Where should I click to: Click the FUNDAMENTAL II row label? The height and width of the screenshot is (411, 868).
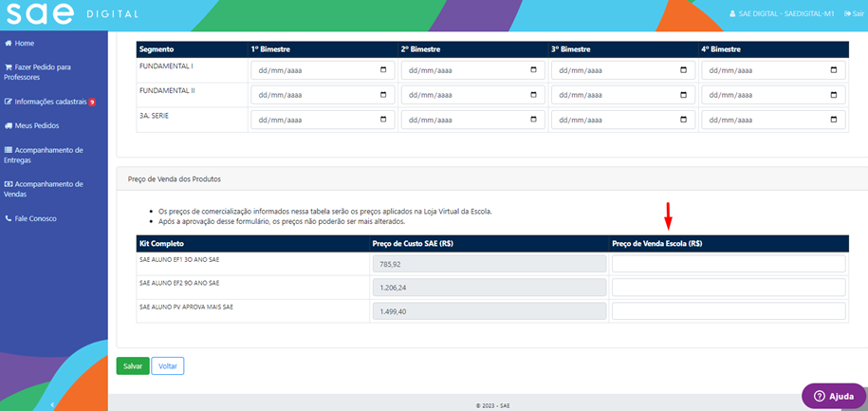pos(167,90)
